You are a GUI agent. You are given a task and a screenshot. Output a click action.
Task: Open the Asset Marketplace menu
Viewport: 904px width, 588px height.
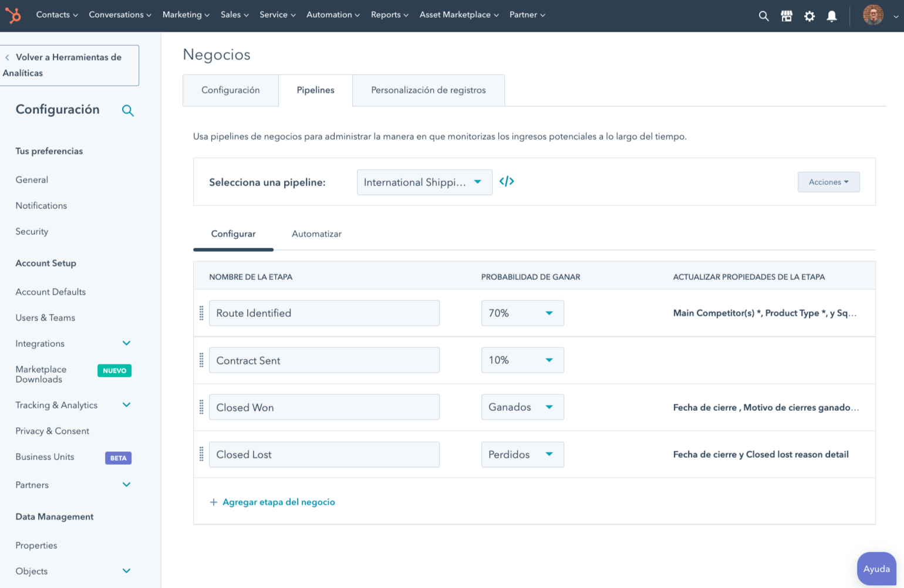(459, 15)
